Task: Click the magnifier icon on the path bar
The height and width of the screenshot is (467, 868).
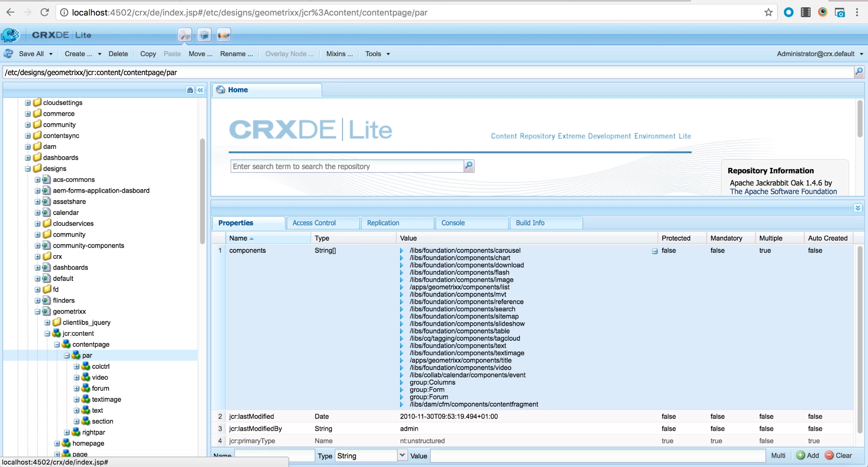Action: (859, 72)
